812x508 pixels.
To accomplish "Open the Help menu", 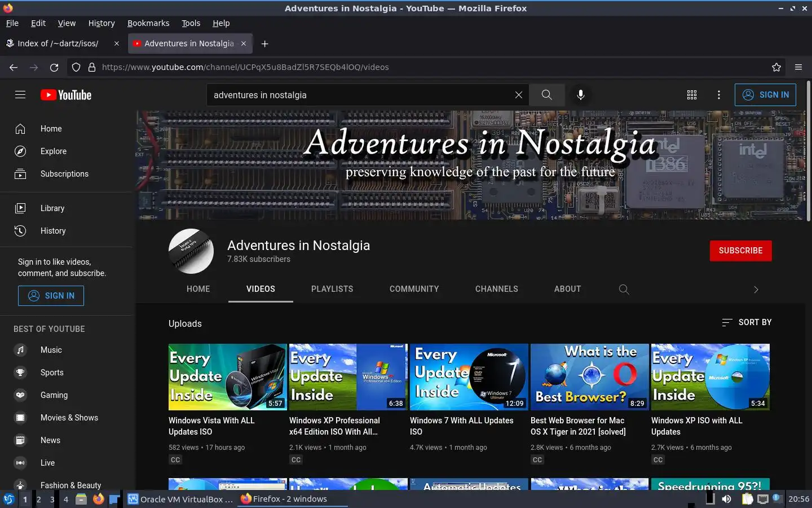I will pos(221,23).
